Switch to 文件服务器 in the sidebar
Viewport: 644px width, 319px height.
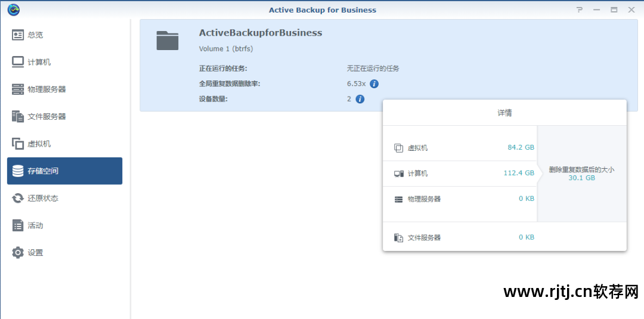coord(64,117)
